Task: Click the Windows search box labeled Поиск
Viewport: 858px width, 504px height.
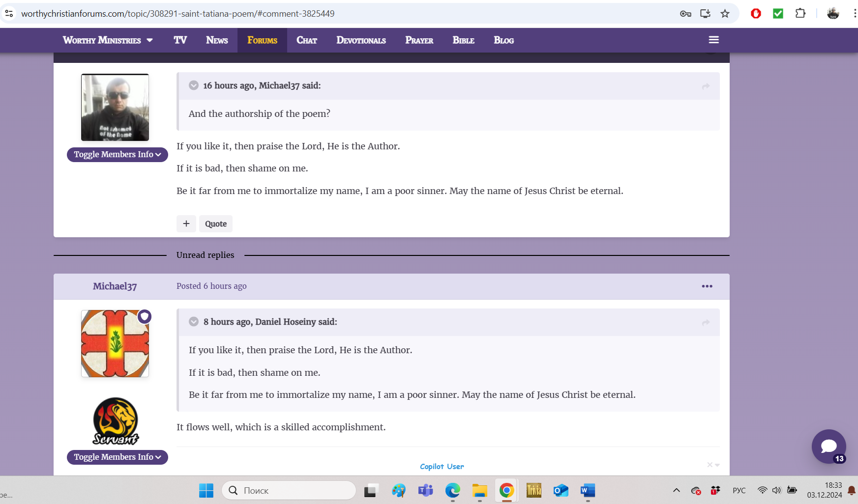Action: [289, 490]
